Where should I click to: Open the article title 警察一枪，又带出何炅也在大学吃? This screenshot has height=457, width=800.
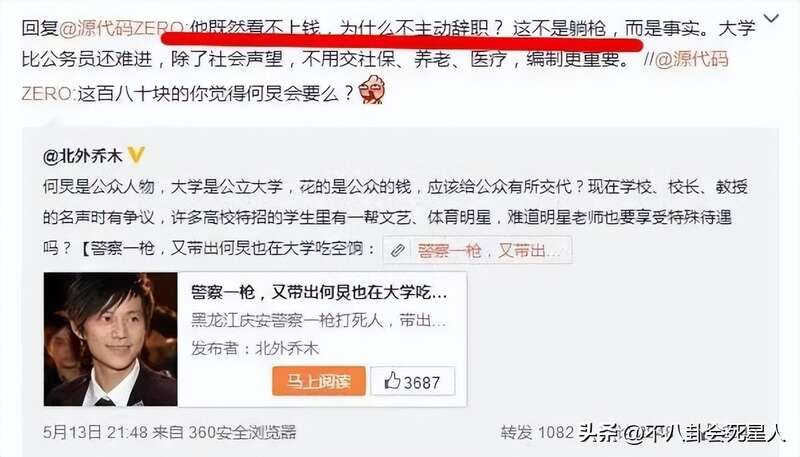tap(319, 292)
